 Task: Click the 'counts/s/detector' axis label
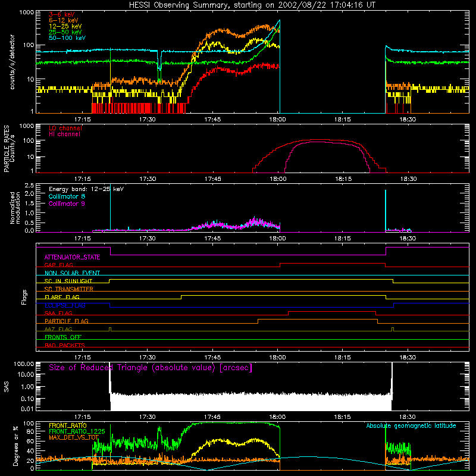click(12, 62)
